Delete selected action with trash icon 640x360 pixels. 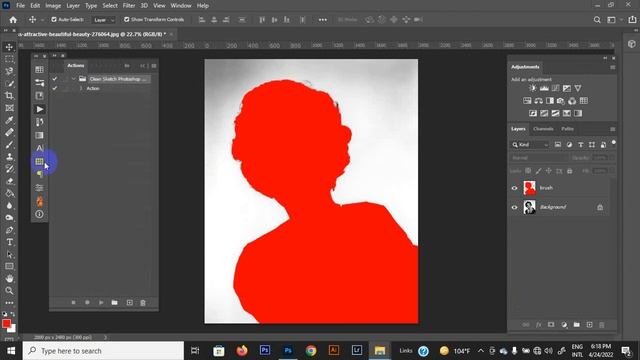click(x=143, y=303)
